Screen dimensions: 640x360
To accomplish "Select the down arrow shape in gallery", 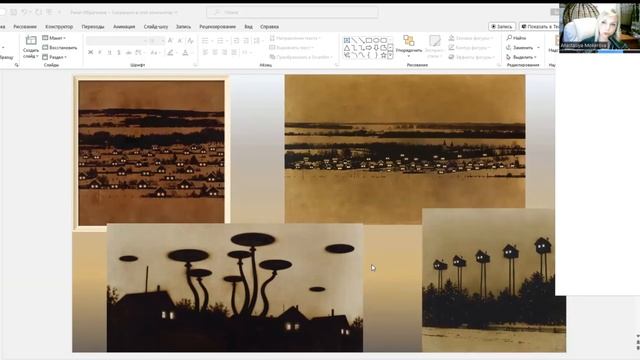I will pos(376,48).
